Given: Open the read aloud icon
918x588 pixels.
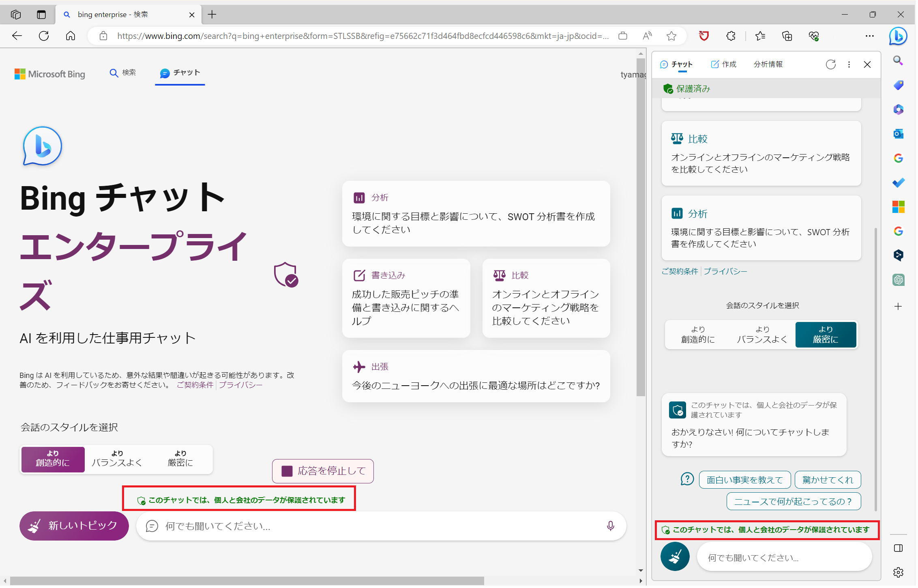Looking at the screenshot, I should (648, 36).
